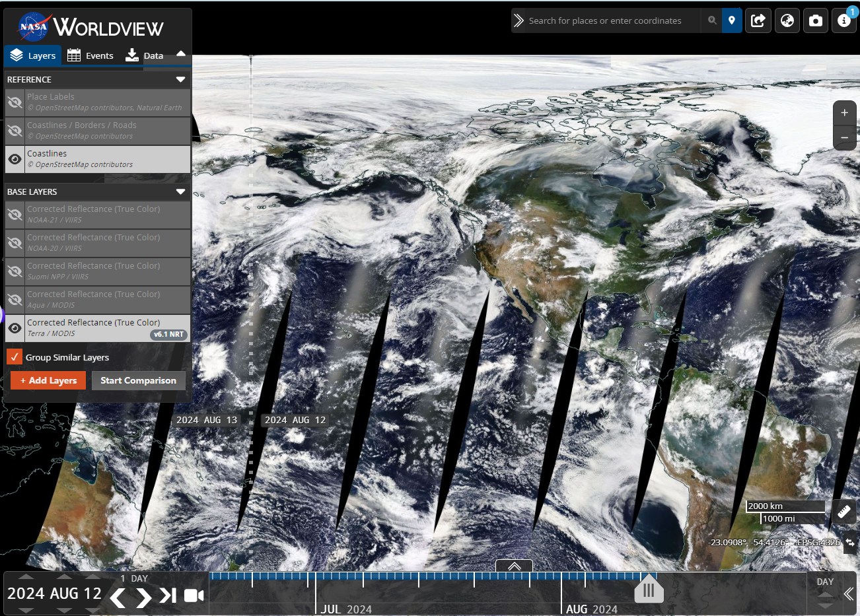Viewport: 860px width, 616px height.
Task: Click the day 12 field
Action: coord(92,594)
